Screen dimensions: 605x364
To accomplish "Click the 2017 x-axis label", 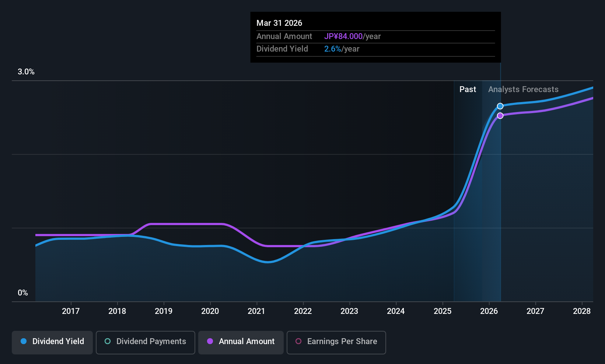I will pyautogui.click(x=71, y=311).
